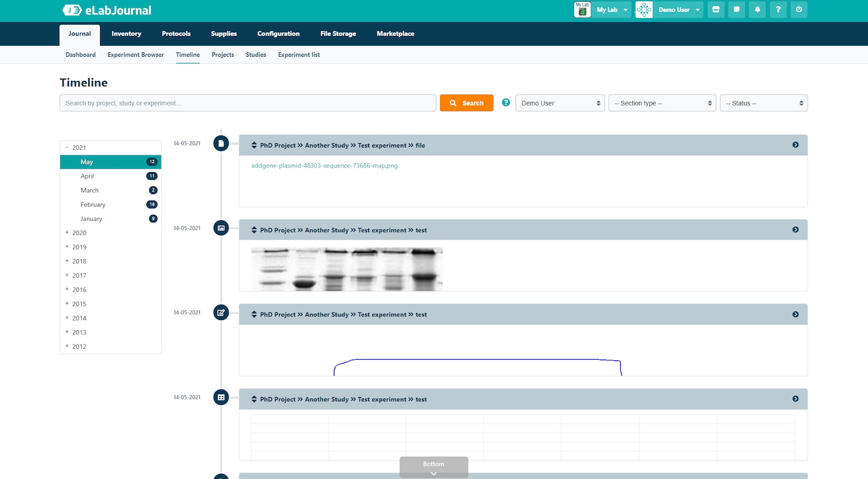Click the file section timeline marker icon
The width and height of the screenshot is (868, 479).
[221, 143]
